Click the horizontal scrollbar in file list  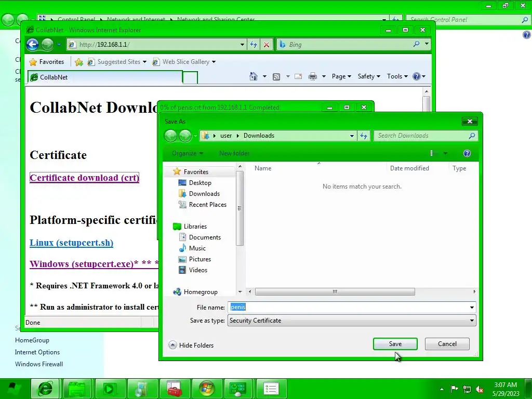pyautogui.click(x=335, y=292)
